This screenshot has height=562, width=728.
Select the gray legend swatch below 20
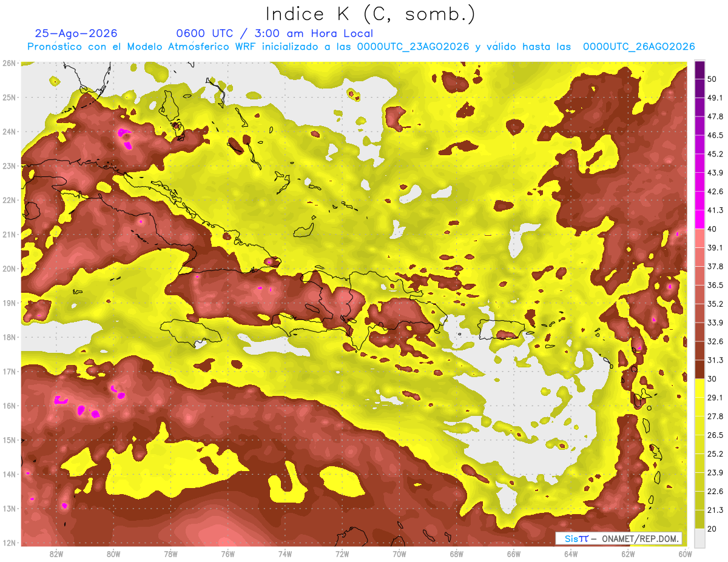(x=699, y=537)
